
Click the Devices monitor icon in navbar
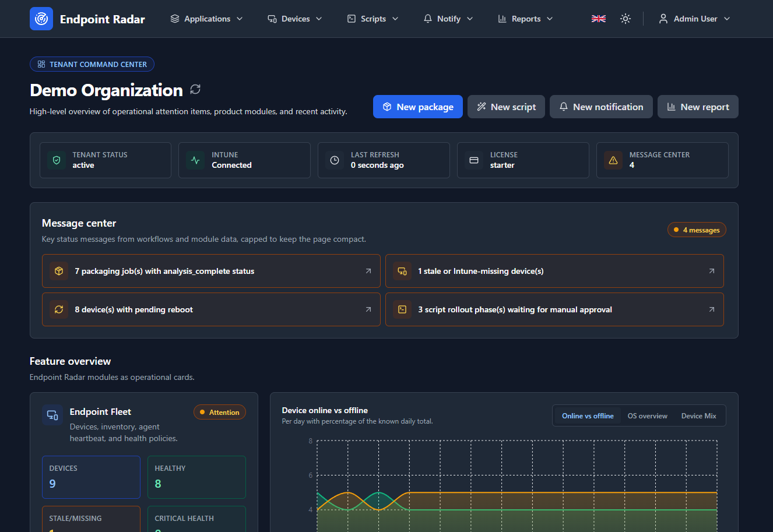coord(272,19)
